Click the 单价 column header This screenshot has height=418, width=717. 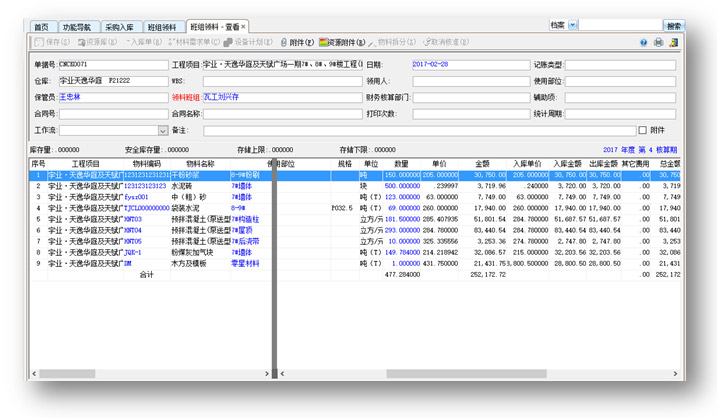(x=439, y=164)
